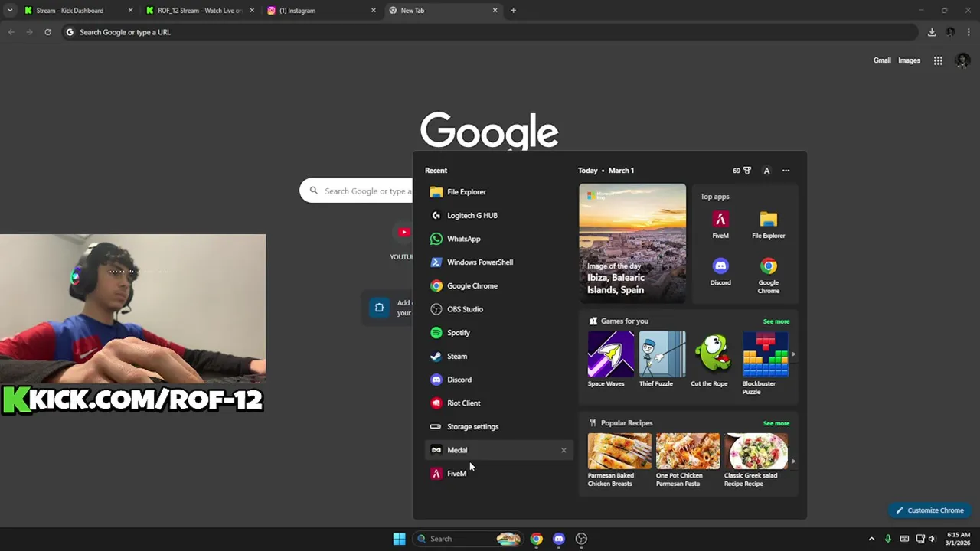Open the Google account avatar on the page

click(962, 60)
